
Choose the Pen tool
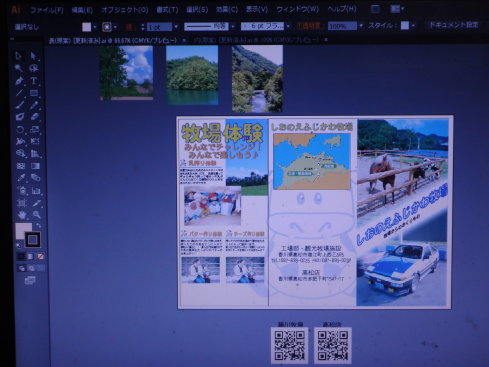[20, 81]
